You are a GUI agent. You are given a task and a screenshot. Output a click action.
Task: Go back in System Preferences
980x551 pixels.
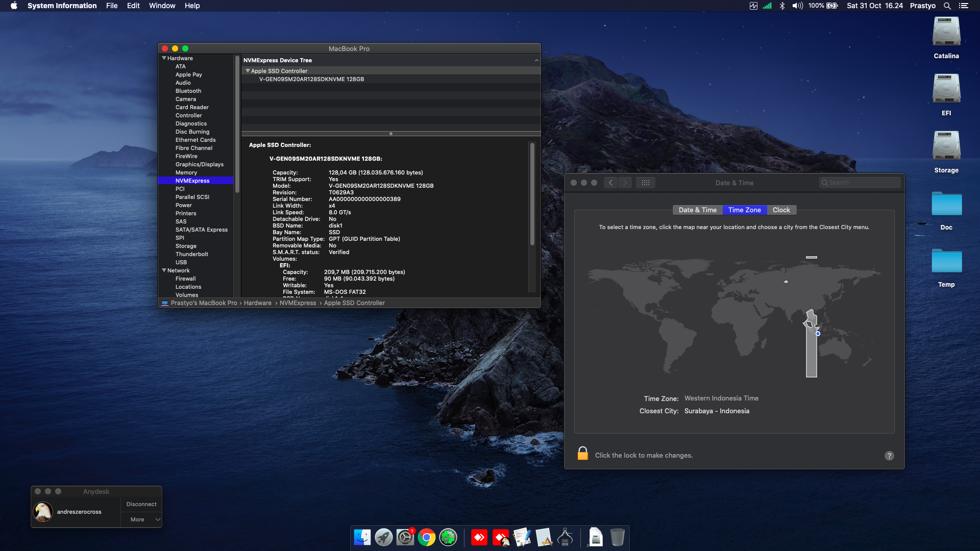(x=610, y=183)
